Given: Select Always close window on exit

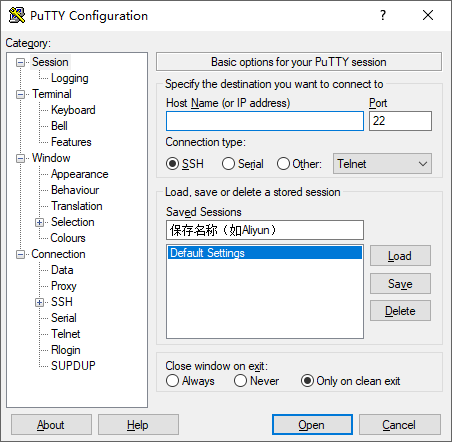Looking at the screenshot, I should tap(172, 381).
